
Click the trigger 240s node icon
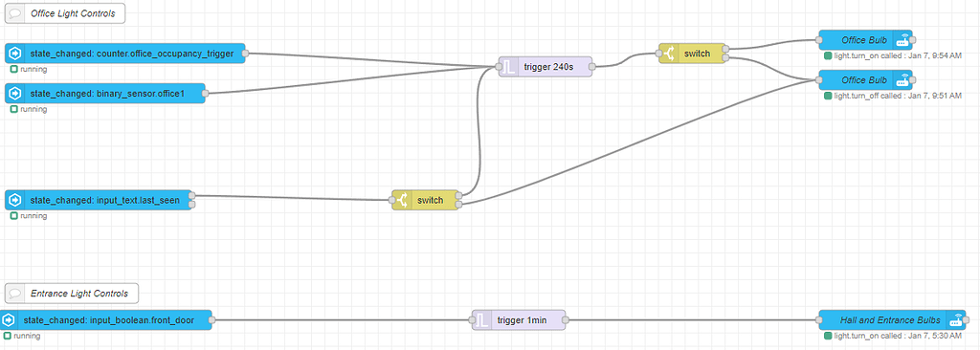509,67
